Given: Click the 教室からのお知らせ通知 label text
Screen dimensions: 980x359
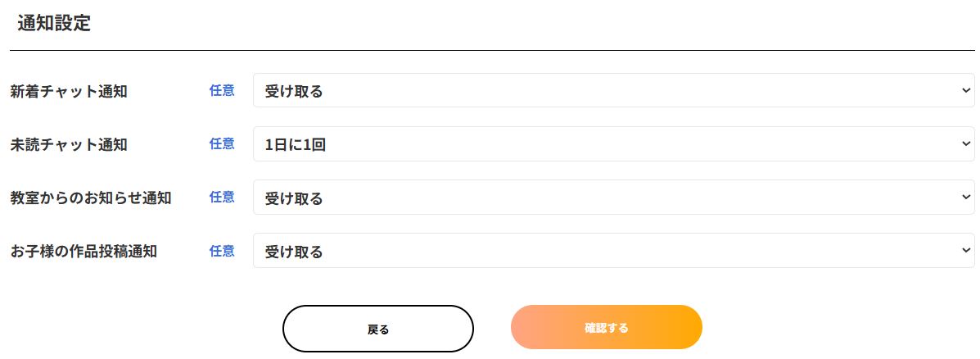Looking at the screenshot, I should pyautogui.click(x=91, y=198).
